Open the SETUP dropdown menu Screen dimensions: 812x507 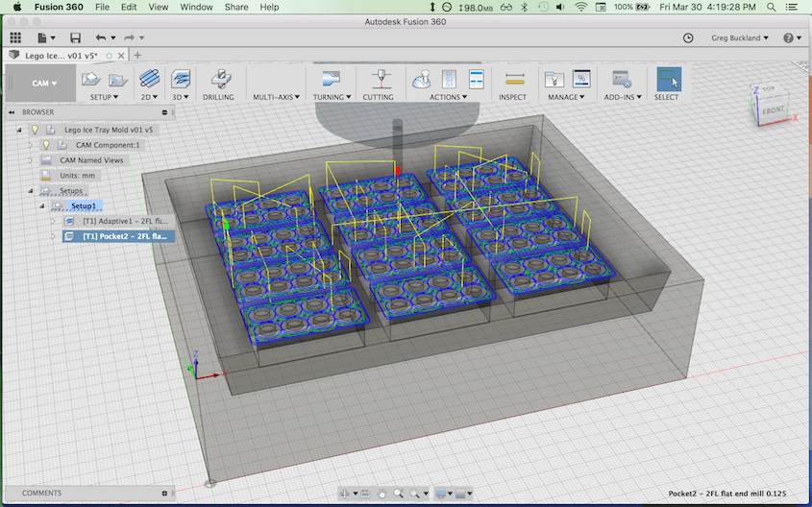(104, 97)
